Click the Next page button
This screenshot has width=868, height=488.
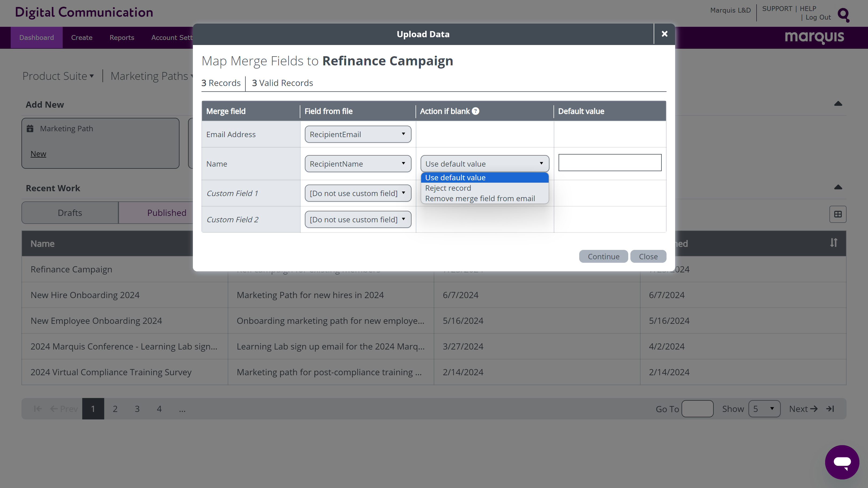click(803, 409)
